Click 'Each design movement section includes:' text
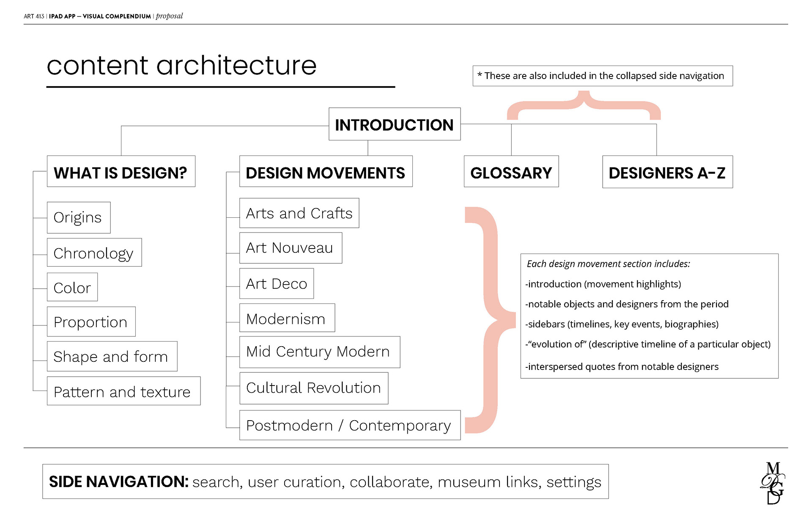 click(609, 264)
